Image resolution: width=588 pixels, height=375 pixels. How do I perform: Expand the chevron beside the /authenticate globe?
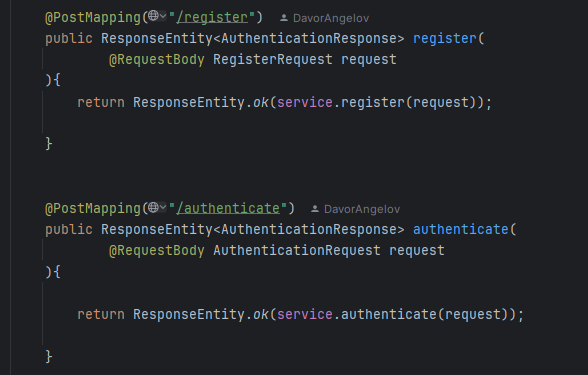[x=163, y=207]
